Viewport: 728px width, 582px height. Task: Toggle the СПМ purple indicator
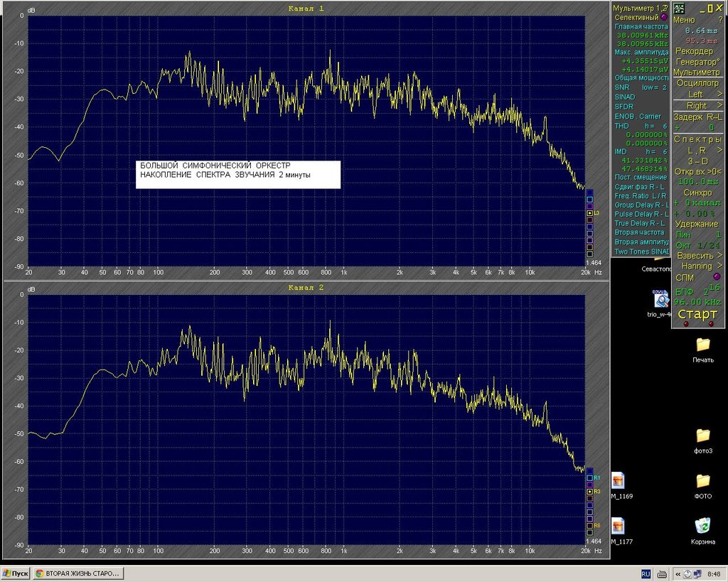[x=717, y=277]
